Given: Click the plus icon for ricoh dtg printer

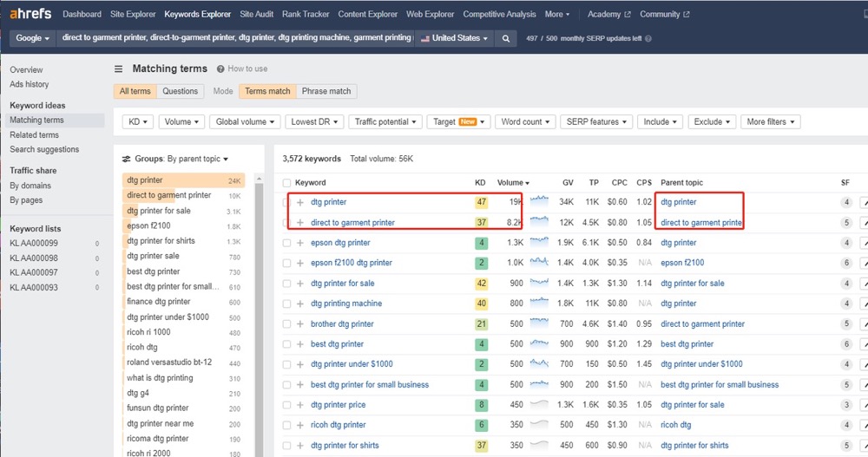Looking at the screenshot, I should pyautogui.click(x=300, y=426).
